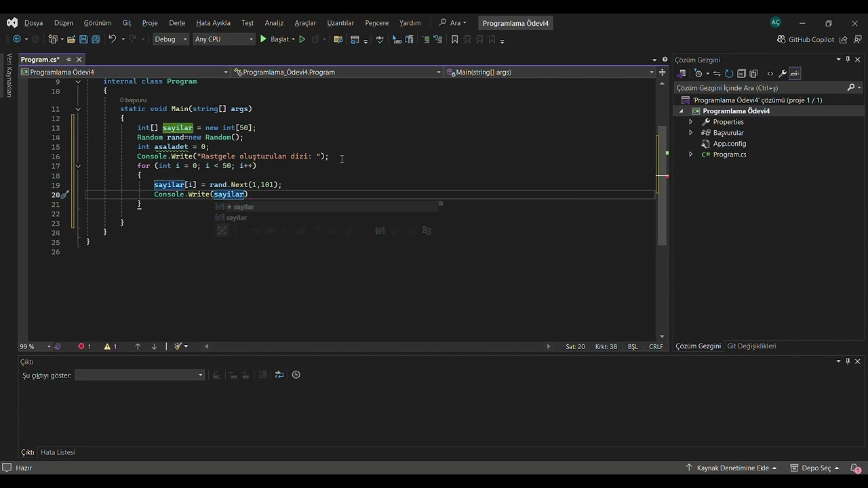This screenshot has width=868, height=488.
Task: Toggle auto-hide pin on the Çözüm Gezgini panel
Action: tap(848, 60)
